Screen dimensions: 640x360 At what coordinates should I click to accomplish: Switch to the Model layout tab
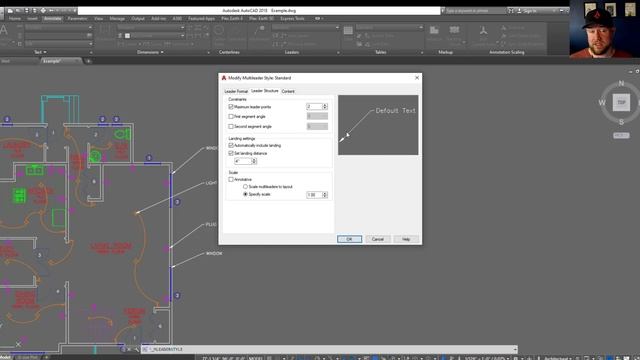(x=6, y=358)
